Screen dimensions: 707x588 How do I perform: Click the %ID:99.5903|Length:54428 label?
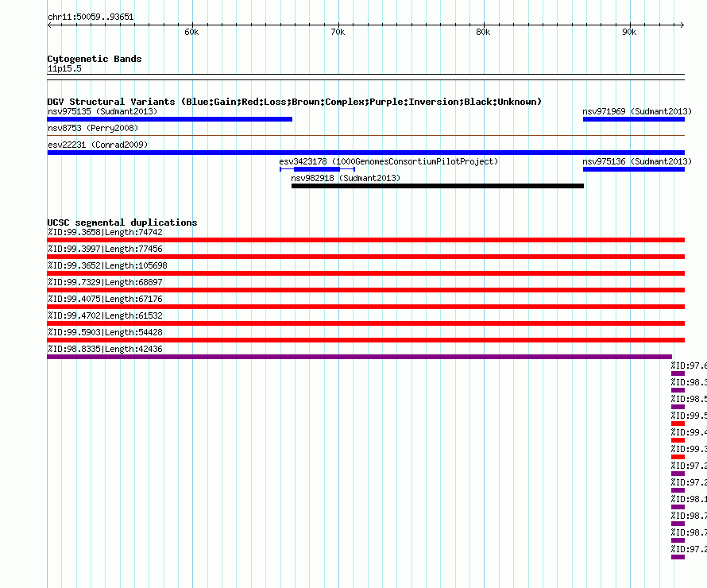(105, 332)
